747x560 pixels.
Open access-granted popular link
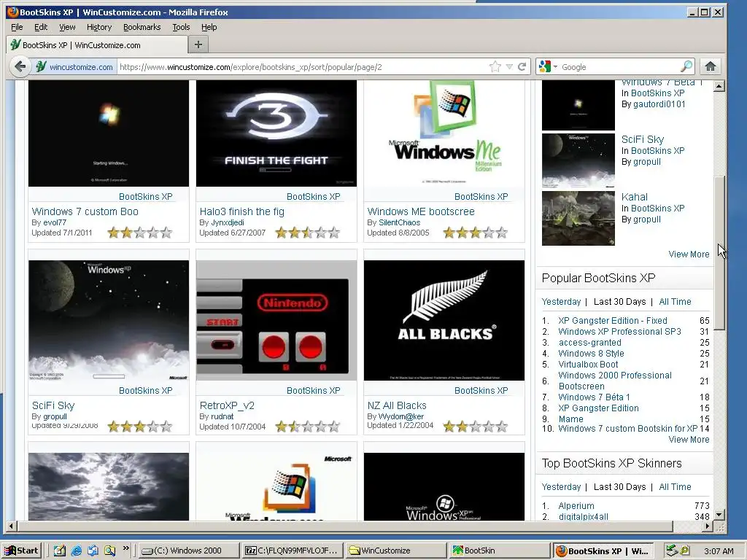tap(589, 343)
